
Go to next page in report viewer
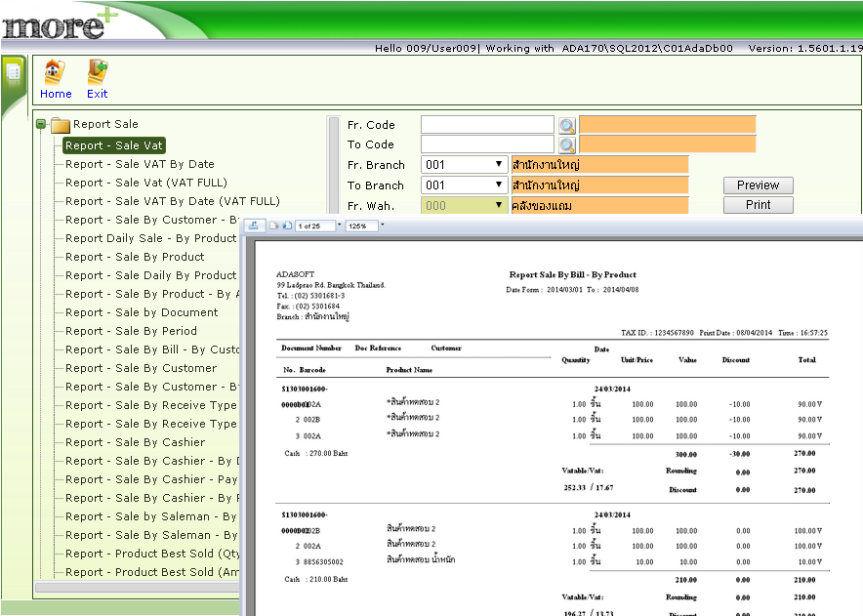pos(287,226)
